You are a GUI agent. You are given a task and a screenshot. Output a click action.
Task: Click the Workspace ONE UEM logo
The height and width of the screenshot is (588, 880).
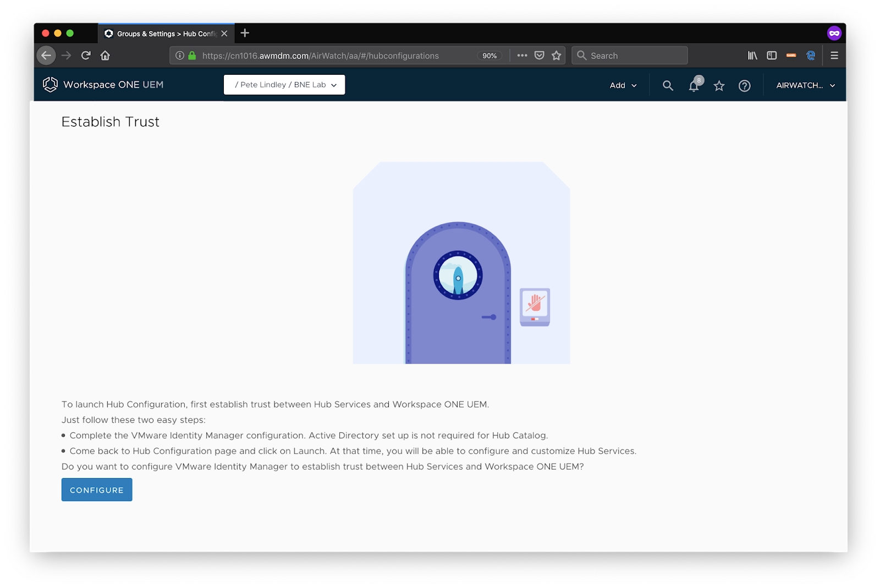coord(103,85)
